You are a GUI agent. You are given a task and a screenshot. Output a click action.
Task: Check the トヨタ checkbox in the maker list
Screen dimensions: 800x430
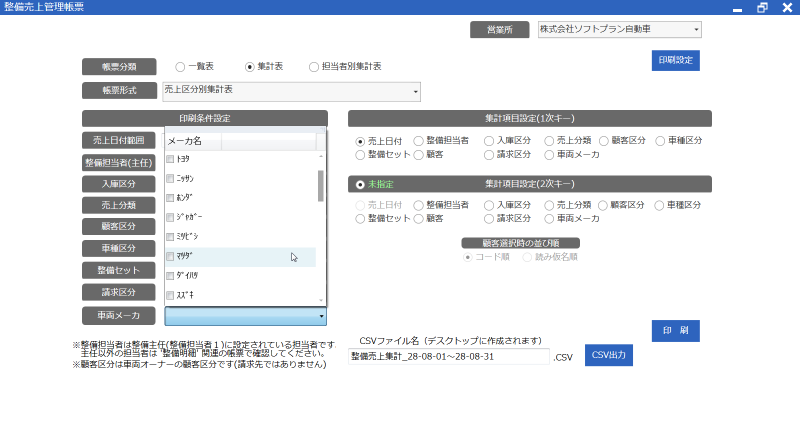[170, 159]
